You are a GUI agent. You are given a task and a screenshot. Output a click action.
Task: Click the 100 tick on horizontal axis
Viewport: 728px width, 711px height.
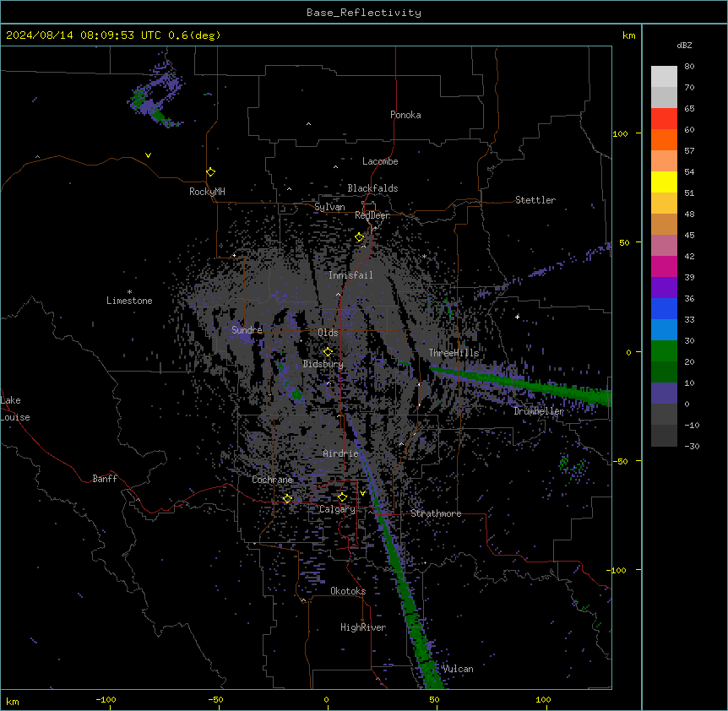point(543,700)
